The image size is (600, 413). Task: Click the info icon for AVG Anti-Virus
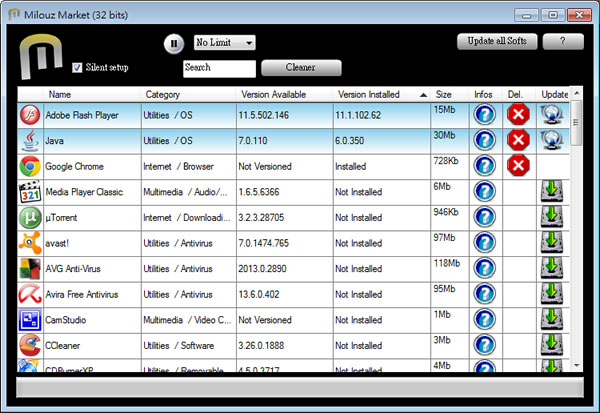click(x=484, y=270)
